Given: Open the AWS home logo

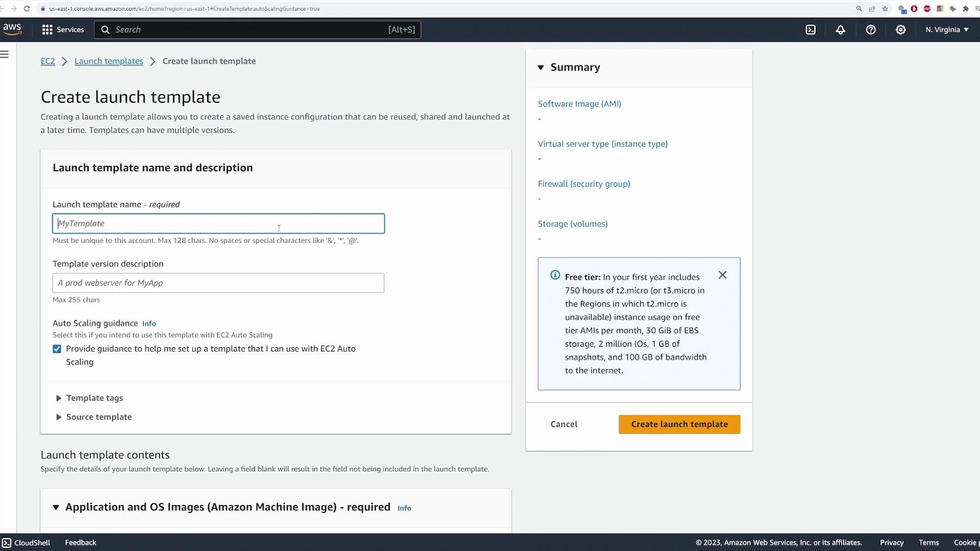Looking at the screenshot, I should pos(12,29).
